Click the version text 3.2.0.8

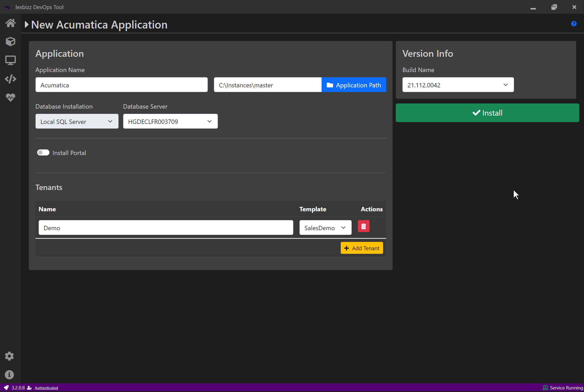[x=18, y=388]
